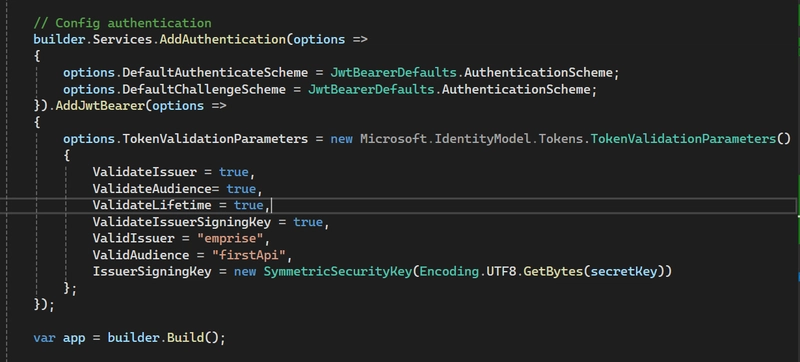Click "true" value of ValidateAudience
Image resolution: width=800 pixels, height=362 pixels.
click(x=241, y=189)
